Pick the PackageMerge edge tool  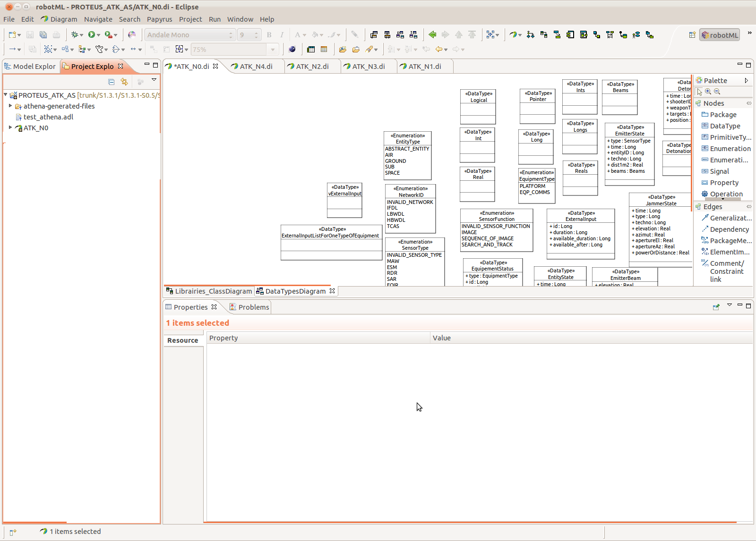[x=726, y=241]
